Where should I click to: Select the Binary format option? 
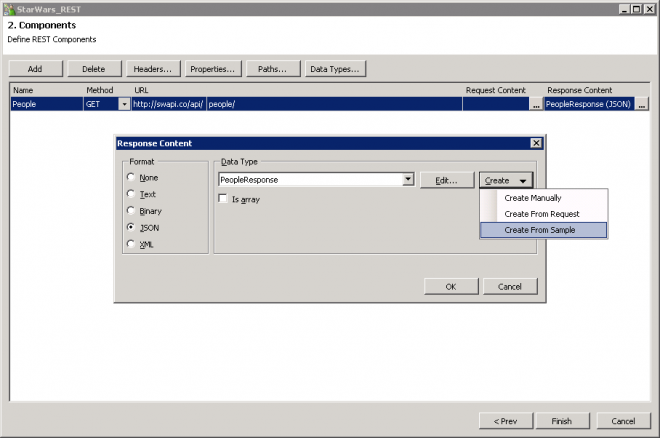144,211
